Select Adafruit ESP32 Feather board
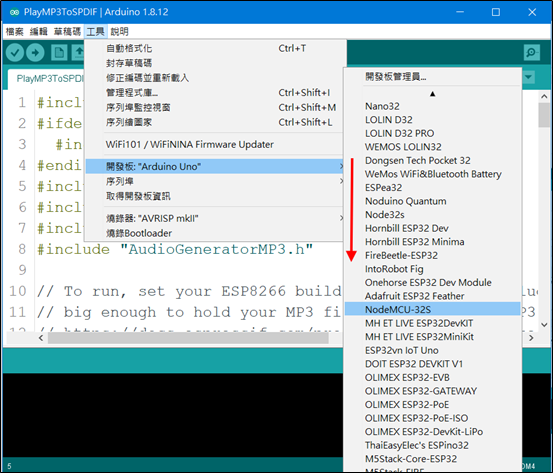553x473 pixels. tap(433, 296)
